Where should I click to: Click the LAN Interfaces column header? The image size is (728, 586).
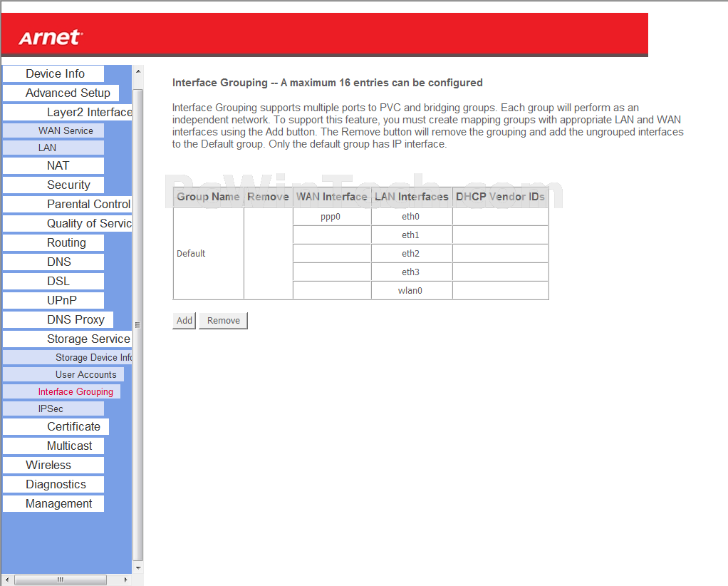coord(412,197)
